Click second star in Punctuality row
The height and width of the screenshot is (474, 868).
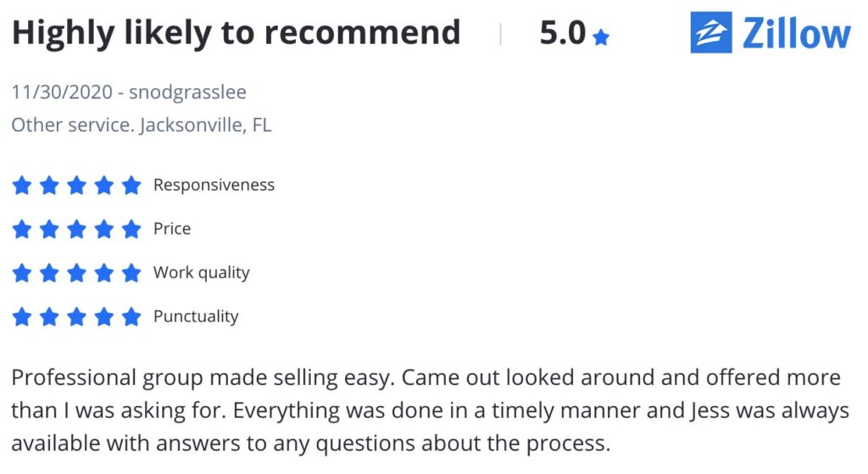(x=49, y=317)
